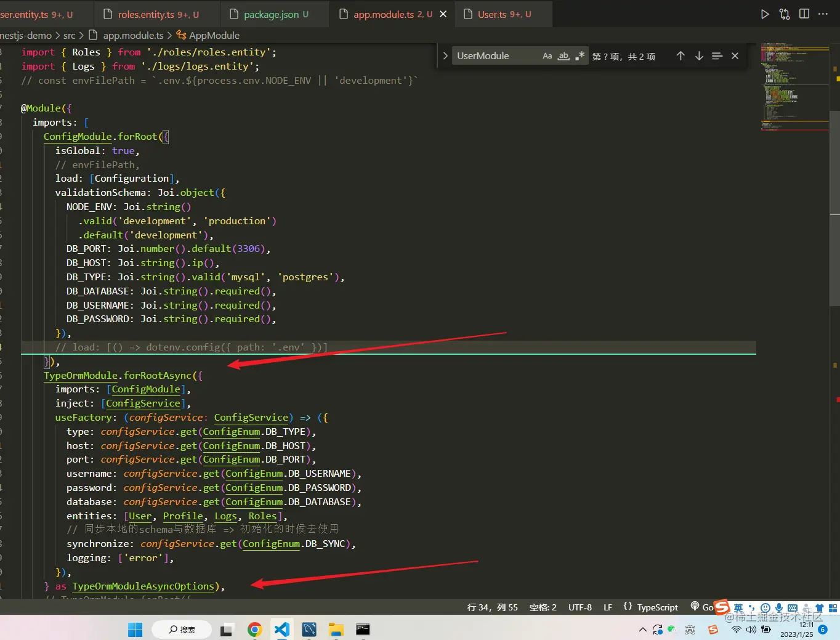Click the code minimap
This screenshot has height=640, width=840.
tap(794, 86)
